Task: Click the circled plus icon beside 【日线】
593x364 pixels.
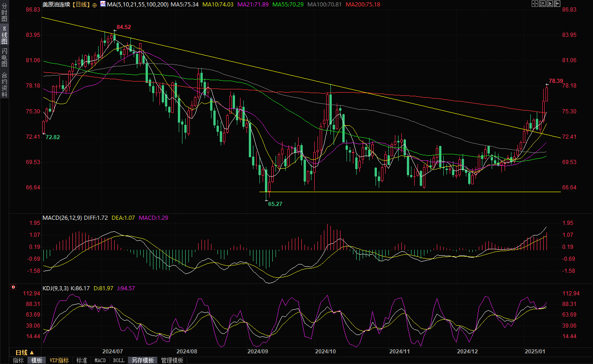Action: coord(94,5)
